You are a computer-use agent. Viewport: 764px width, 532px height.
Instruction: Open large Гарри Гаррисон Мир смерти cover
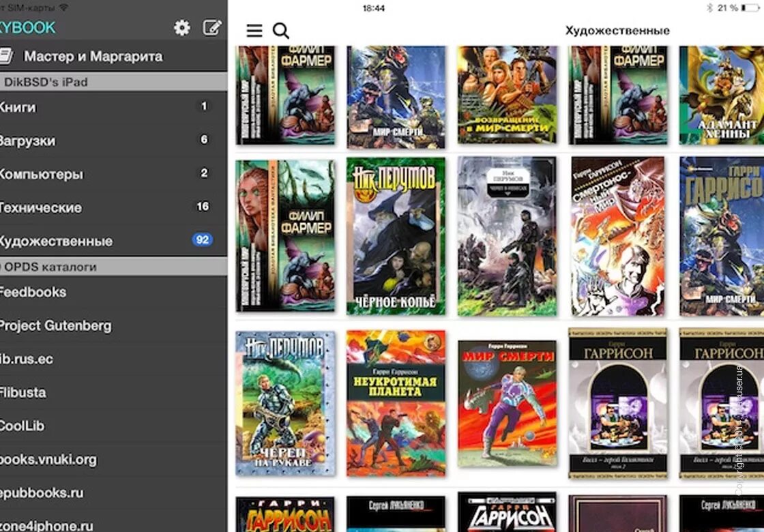coord(722,236)
